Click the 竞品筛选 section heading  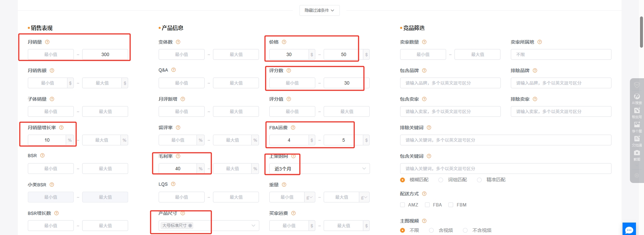pos(414,28)
